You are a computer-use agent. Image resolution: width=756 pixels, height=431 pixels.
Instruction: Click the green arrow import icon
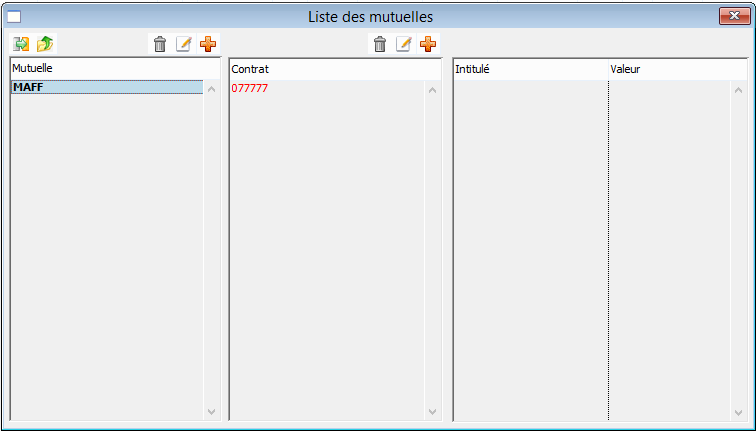click(x=21, y=44)
